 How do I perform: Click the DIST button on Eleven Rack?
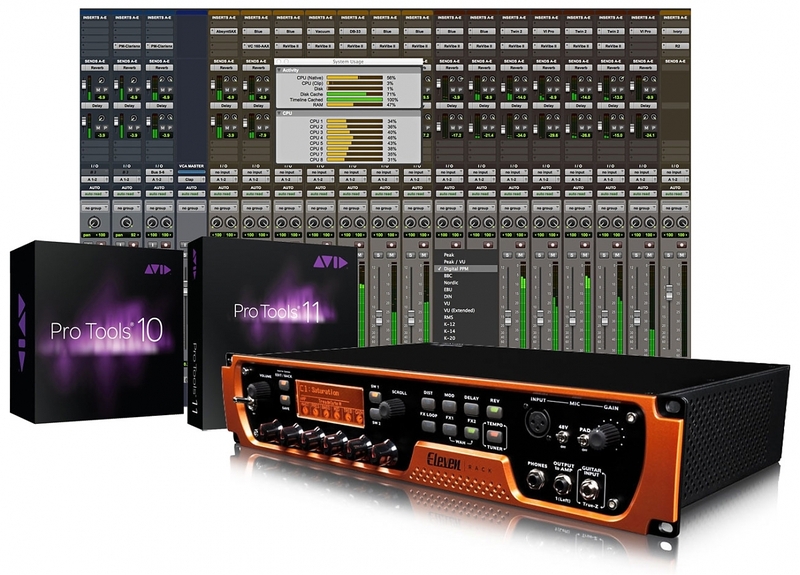pos(428,404)
